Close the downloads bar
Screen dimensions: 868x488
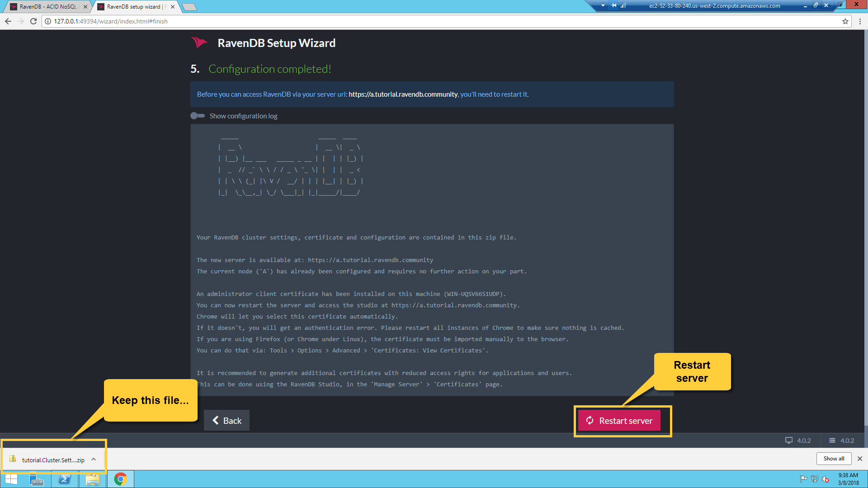point(860,459)
